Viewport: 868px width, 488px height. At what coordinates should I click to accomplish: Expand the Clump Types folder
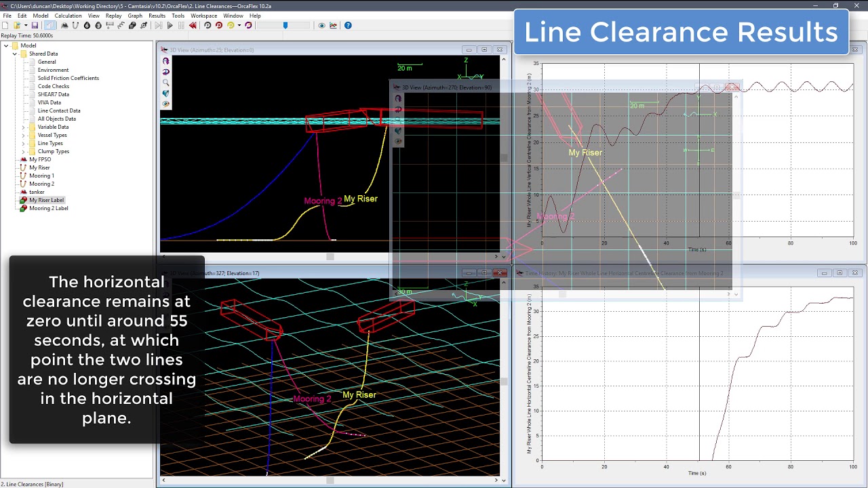(x=23, y=151)
